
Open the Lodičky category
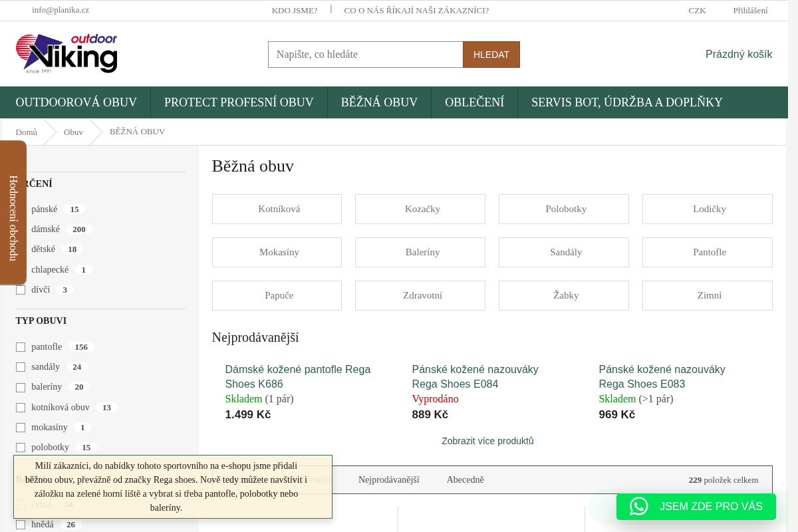click(x=708, y=209)
